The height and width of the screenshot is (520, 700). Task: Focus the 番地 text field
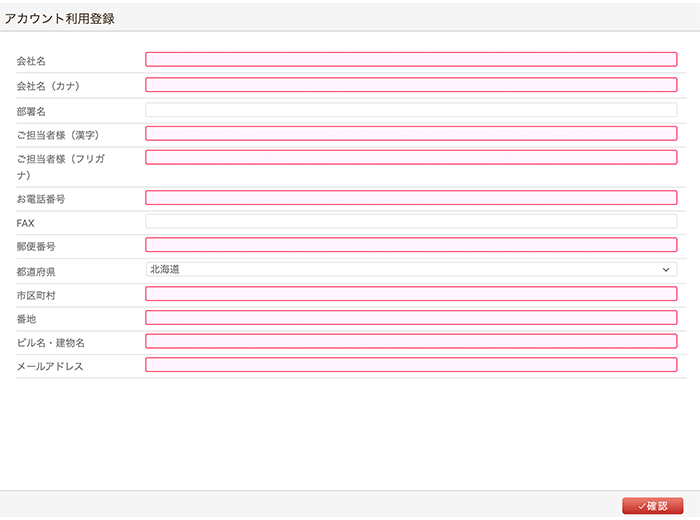pyautogui.click(x=411, y=318)
